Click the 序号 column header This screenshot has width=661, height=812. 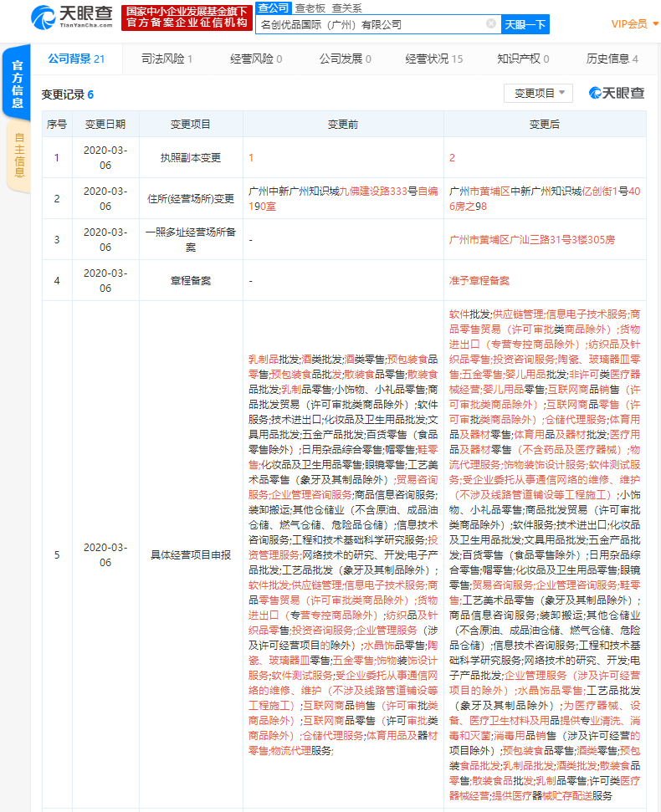click(x=57, y=125)
